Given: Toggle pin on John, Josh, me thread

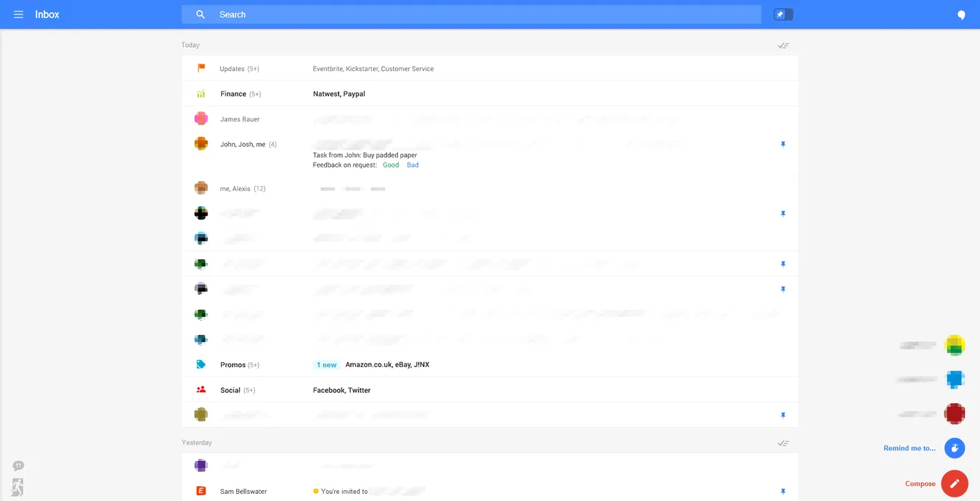Looking at the screenshot, I should [x=783, y=145].
